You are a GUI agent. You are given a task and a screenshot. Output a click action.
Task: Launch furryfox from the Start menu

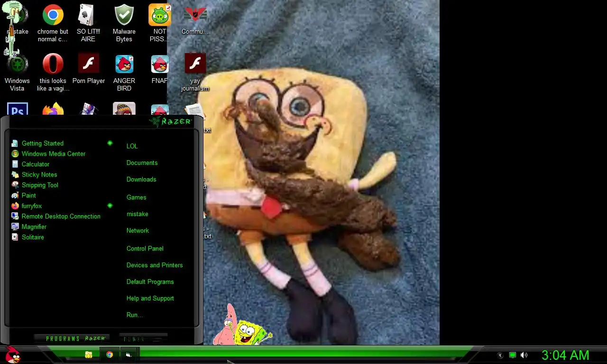(x=31, y=206)
